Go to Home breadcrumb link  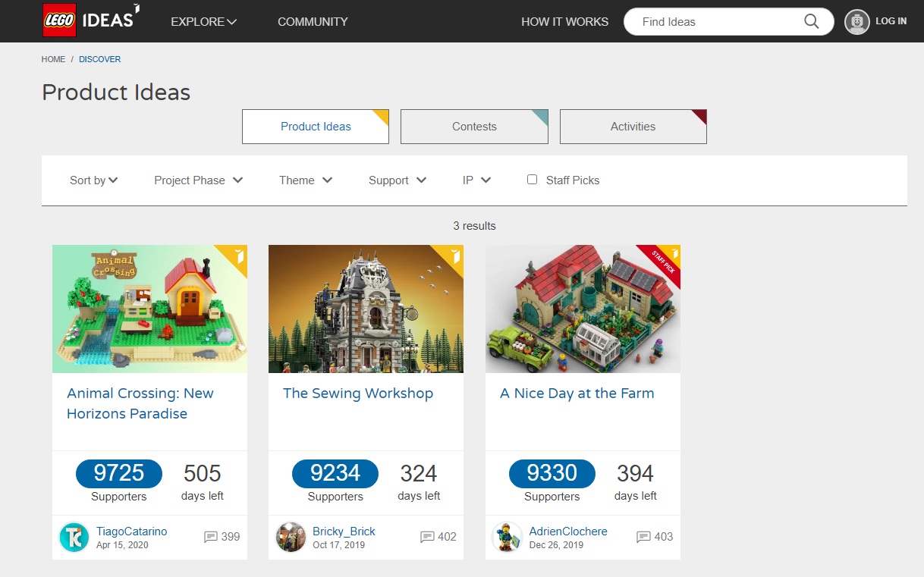[53, 59]
